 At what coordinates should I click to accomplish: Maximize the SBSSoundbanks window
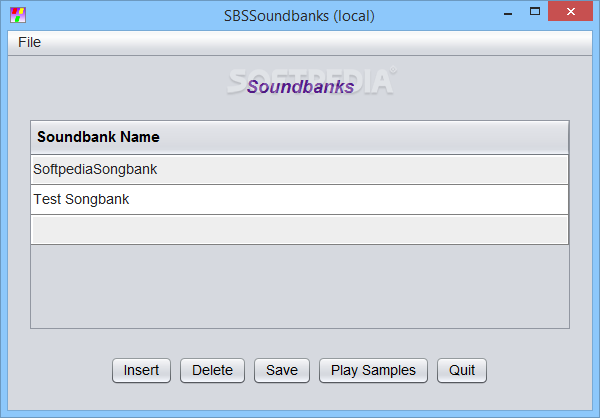pyautogui.click(x=535, y=11)
